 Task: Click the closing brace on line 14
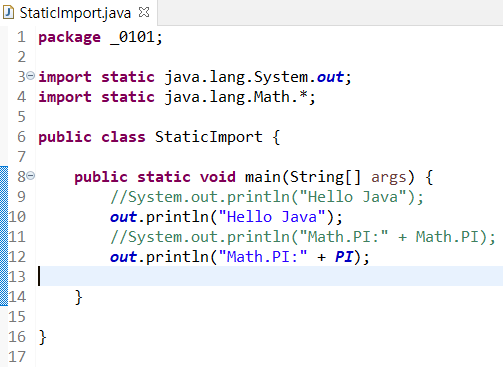click(x=79, y=297)
